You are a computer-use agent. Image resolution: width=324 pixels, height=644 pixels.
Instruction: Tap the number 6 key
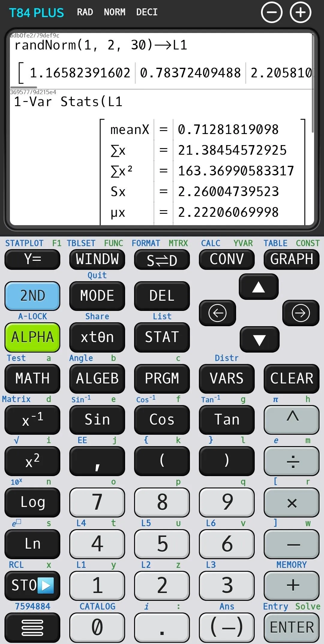click(227, 544)
